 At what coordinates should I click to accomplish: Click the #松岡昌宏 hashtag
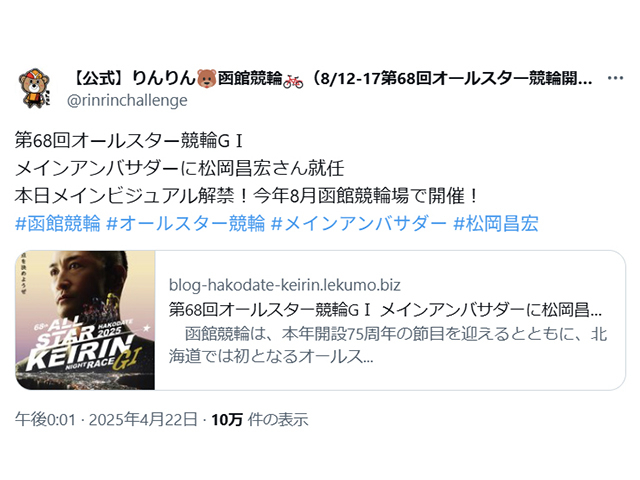[496, 224]
